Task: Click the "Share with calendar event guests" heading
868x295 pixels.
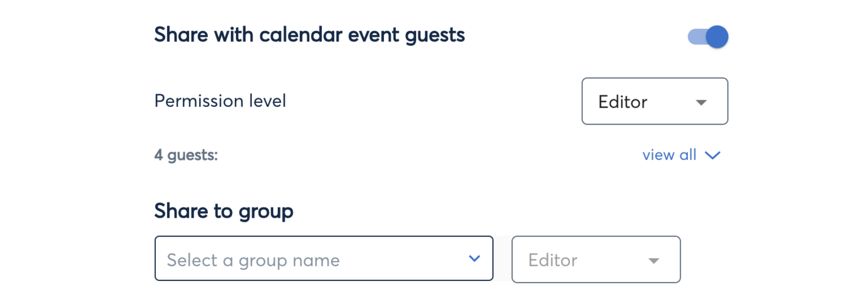Action: click(309, 35)
